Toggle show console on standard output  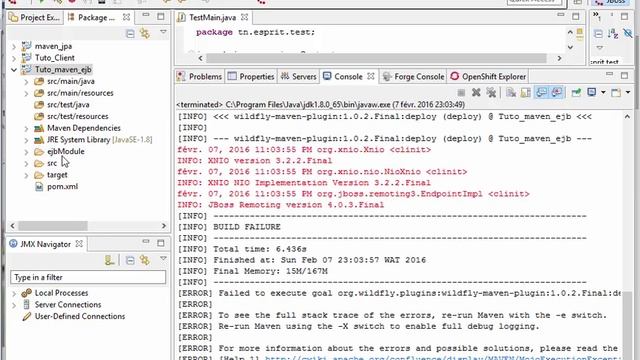pos(541,93)
